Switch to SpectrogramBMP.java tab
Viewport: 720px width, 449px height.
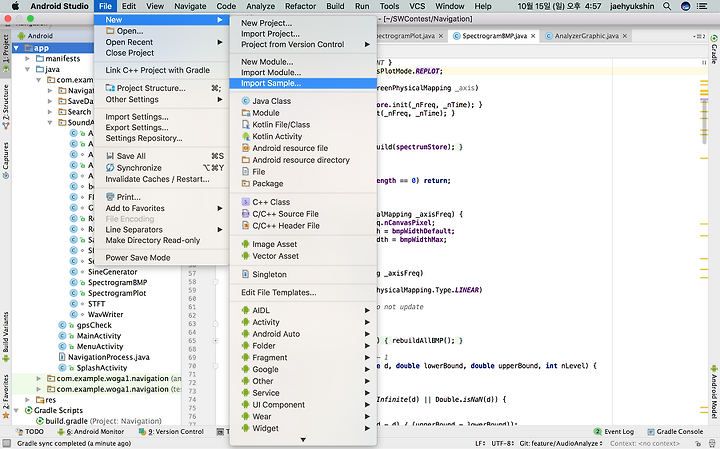pyautogui.click(x=494, y=36)
